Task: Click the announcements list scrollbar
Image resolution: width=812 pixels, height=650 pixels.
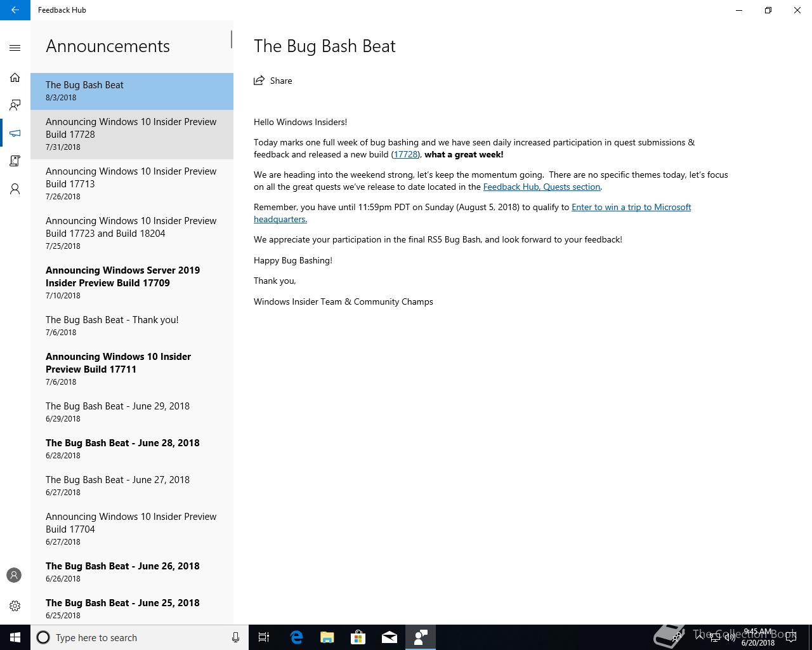Action: [x=231, y=39]
